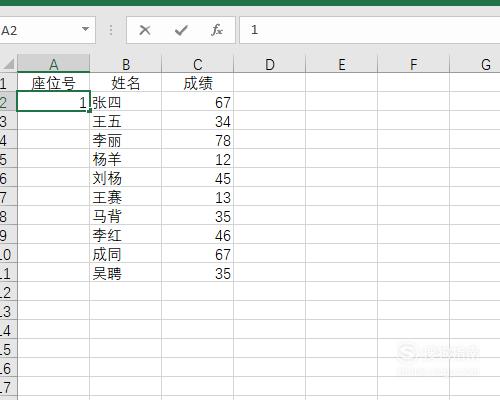The height and width of the screenshot is (400, 500).
Task: Select the cell with name 吴聘
Action: [126, 272]
